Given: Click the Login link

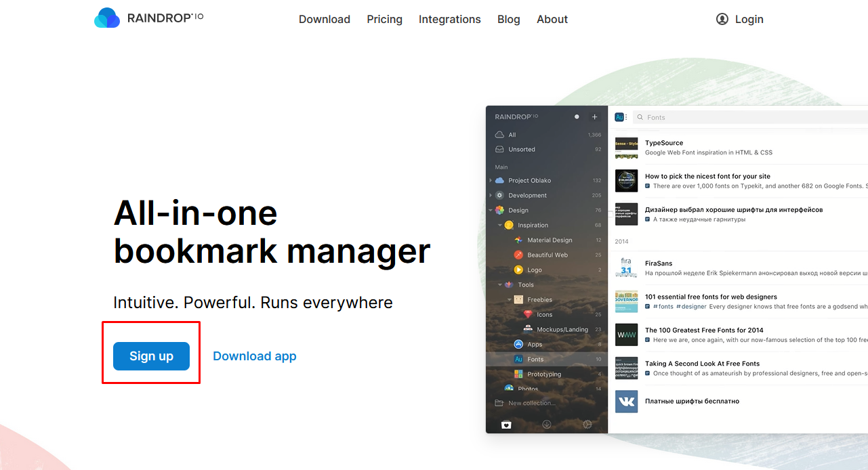Looking at the screenshot, I should point(749,19).
